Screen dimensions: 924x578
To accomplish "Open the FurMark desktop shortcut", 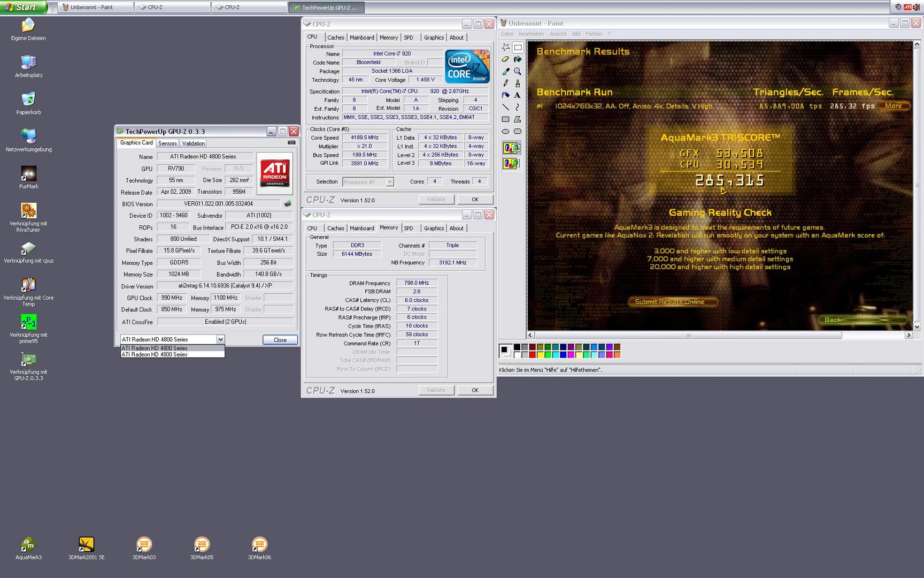I will [28, 177].
